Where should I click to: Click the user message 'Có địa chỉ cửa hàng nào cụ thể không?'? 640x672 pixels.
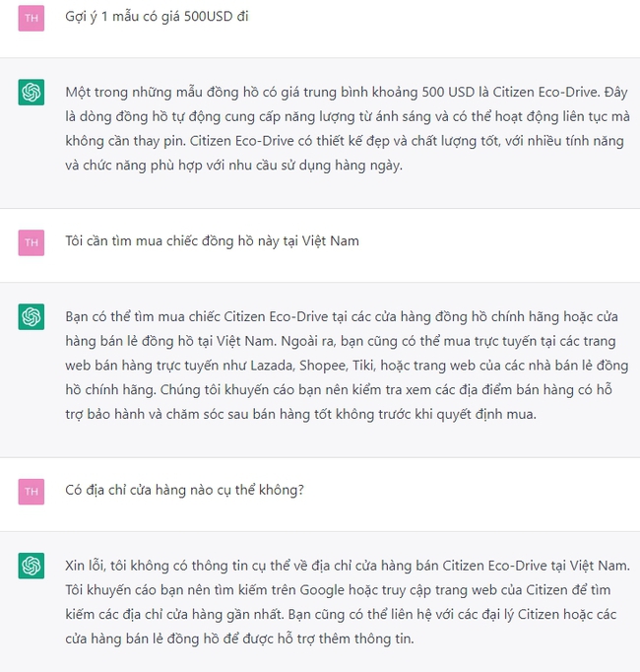point(185,490)
